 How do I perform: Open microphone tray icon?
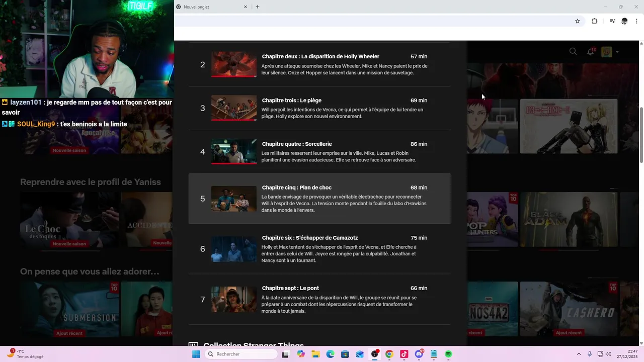(590, 354)
